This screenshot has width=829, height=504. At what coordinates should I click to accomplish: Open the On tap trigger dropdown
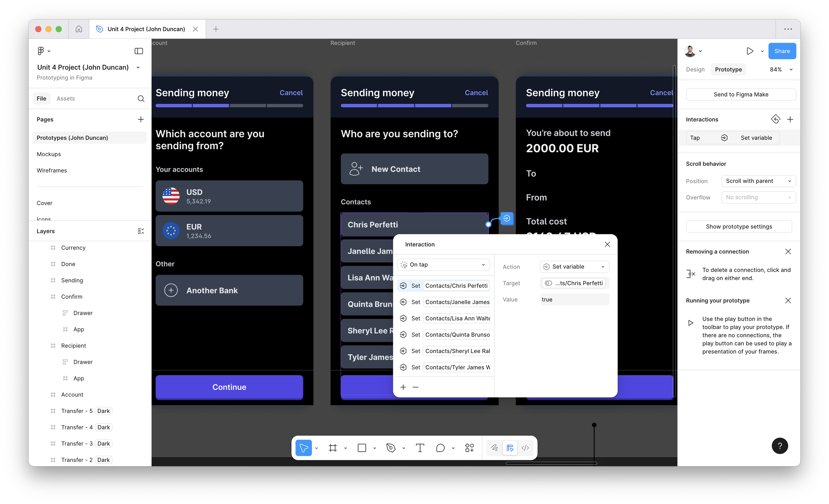443,265
